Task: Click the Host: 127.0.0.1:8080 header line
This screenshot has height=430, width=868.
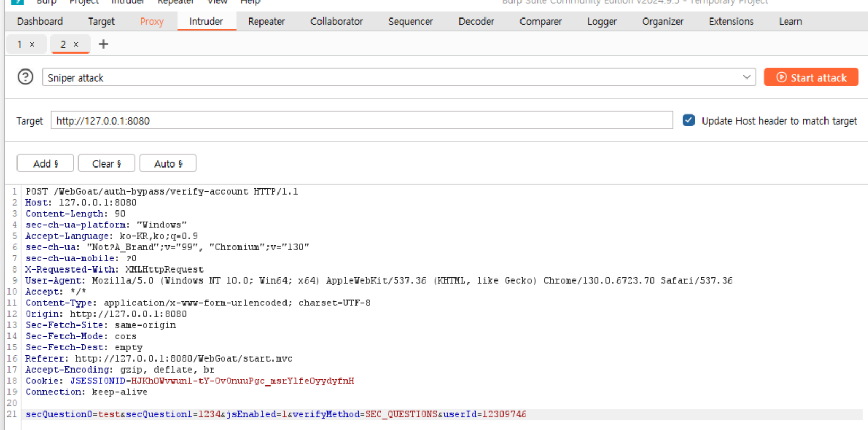Action: pyautogui.click(x=81, y=203)
